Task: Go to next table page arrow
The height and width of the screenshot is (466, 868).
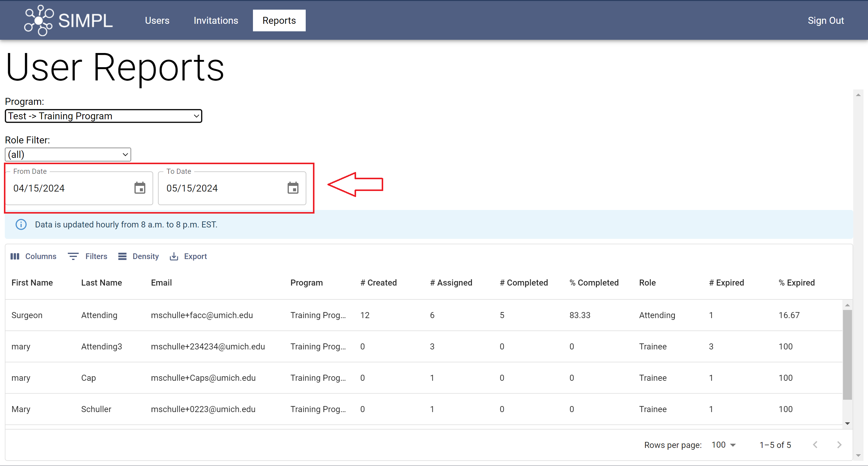Action: point(839,445)
